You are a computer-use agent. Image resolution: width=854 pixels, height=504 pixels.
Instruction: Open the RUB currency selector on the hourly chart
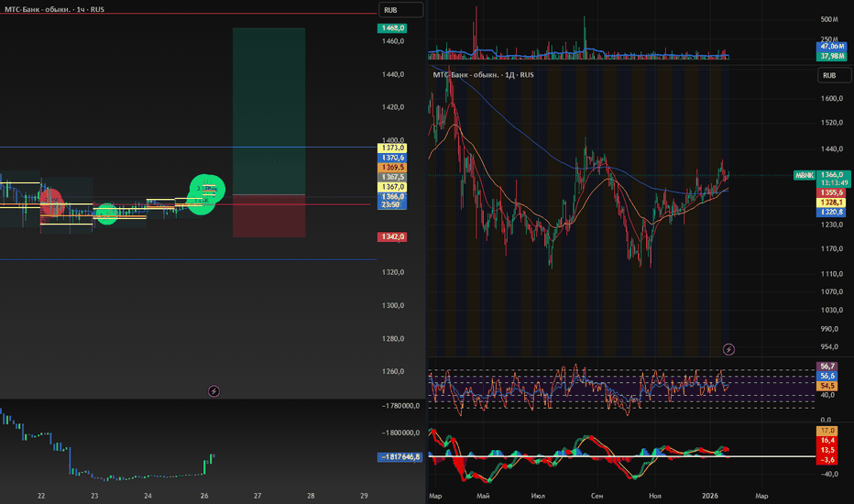click(x=400, y=10)
